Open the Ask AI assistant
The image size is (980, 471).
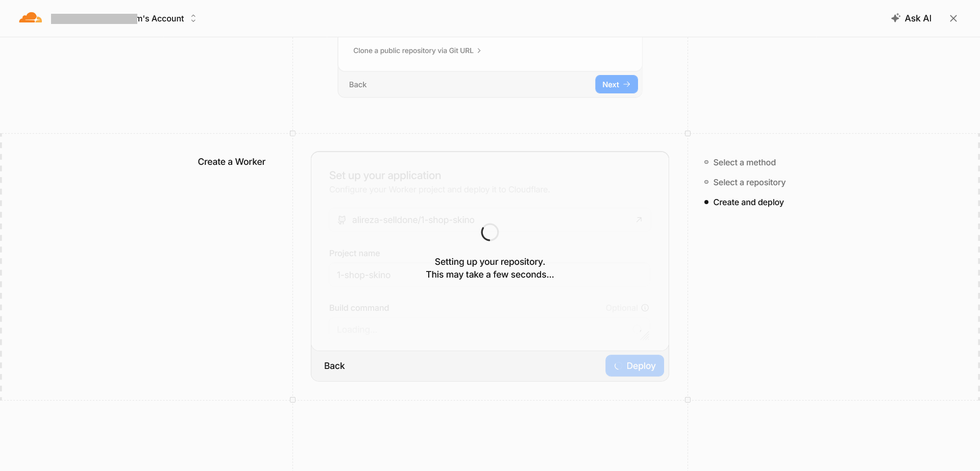point(911,18)
